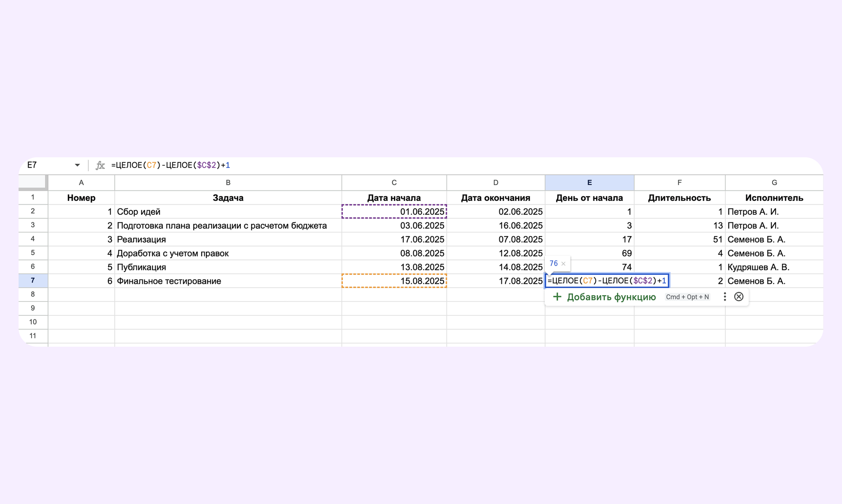Click the 14.08.2025 end date cell
The image size is (842, 504).
pyautogui.click(x=496, y=267)
